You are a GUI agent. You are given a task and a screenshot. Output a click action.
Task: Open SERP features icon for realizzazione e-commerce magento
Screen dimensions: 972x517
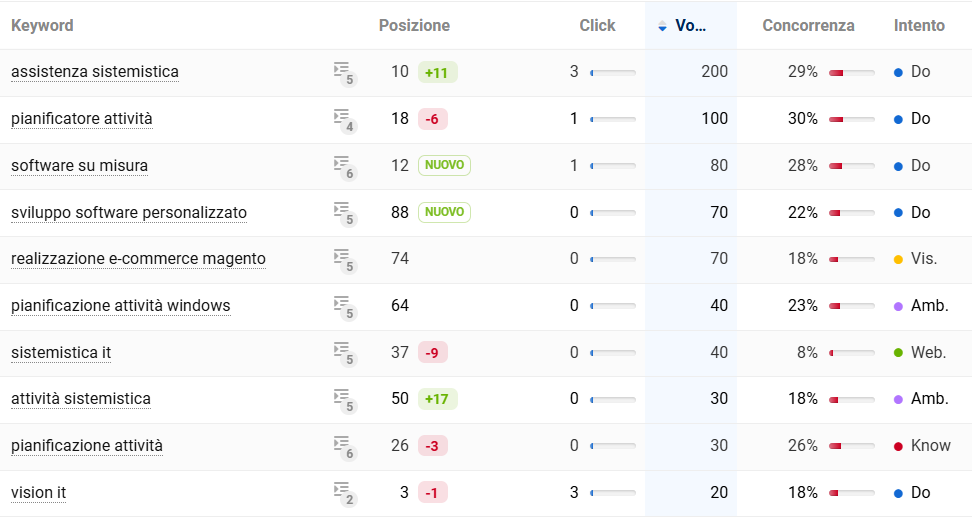[345, 260]
